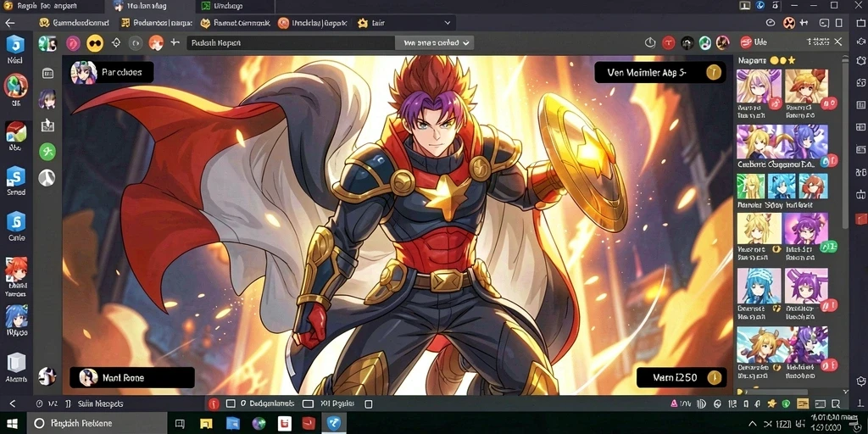Click the gold coin icon beside Vem i250

point(714,378)
